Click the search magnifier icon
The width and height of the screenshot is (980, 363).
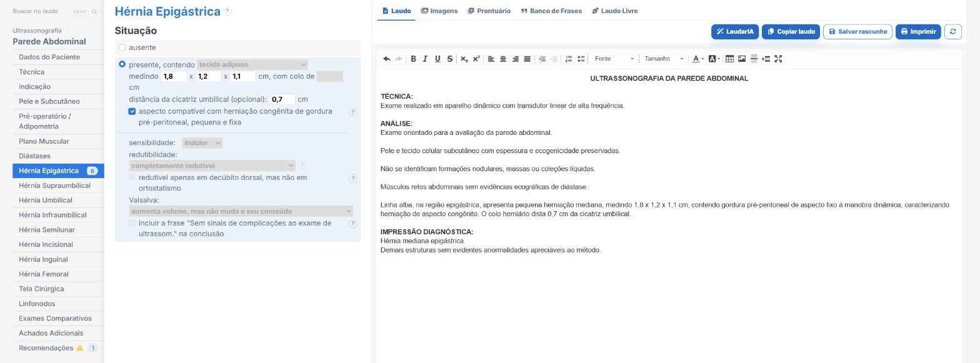(95, 11)
